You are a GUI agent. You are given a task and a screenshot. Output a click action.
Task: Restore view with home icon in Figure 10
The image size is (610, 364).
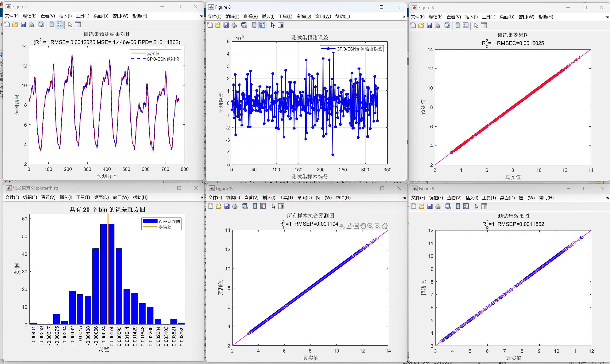tap(385, 226)
